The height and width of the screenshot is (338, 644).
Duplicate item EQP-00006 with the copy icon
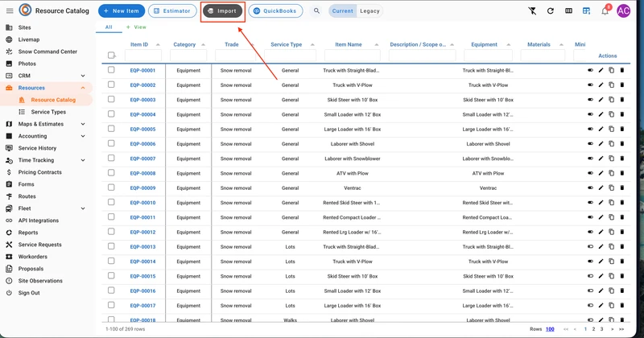click(x=612, y=144)
